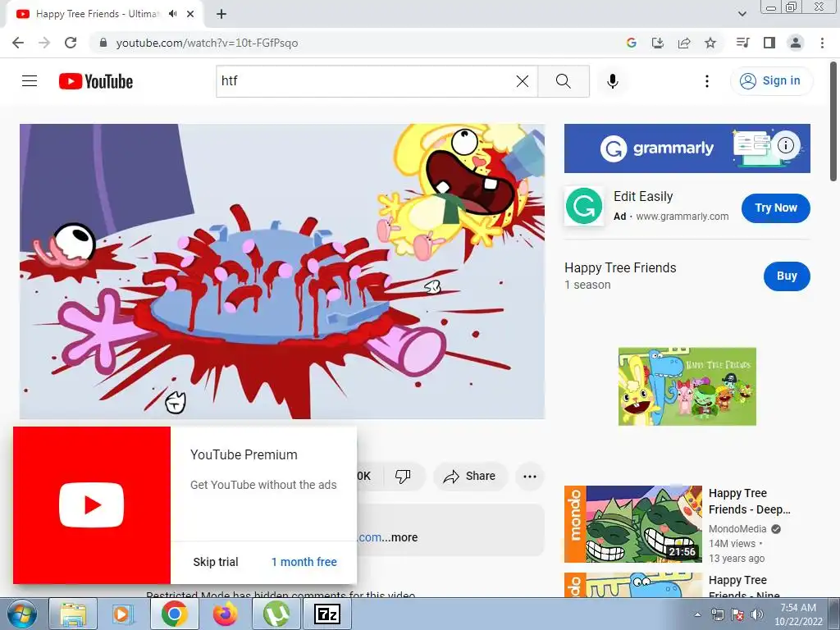Open the media control icon in Chrome toolbar
840x630 pixels.
tap(743, 43)
